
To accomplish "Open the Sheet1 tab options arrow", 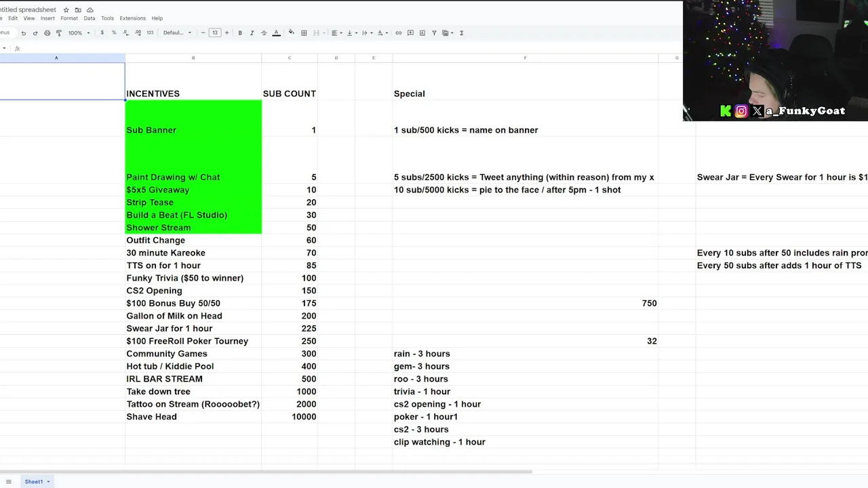I will click(48, 482).
